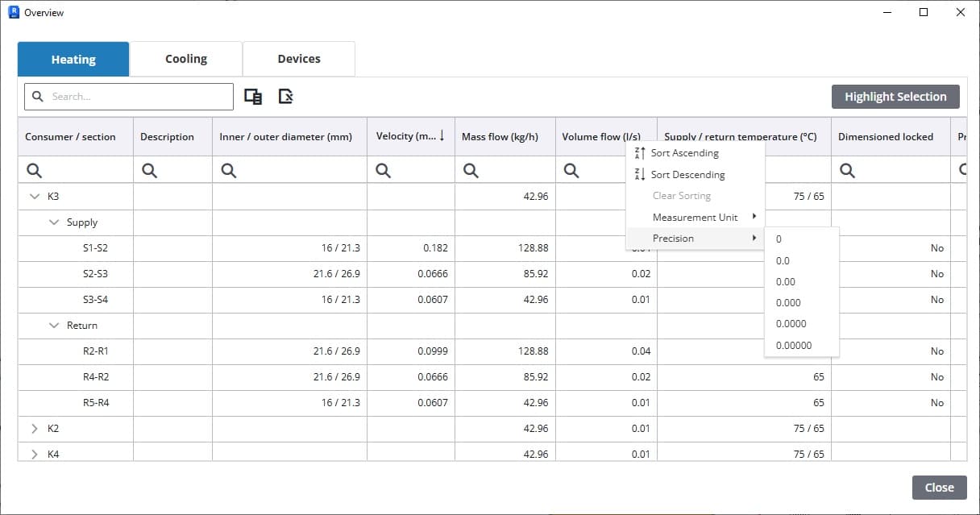
Task: Switch to the Cooling tab
Action: tap(186, 59)
